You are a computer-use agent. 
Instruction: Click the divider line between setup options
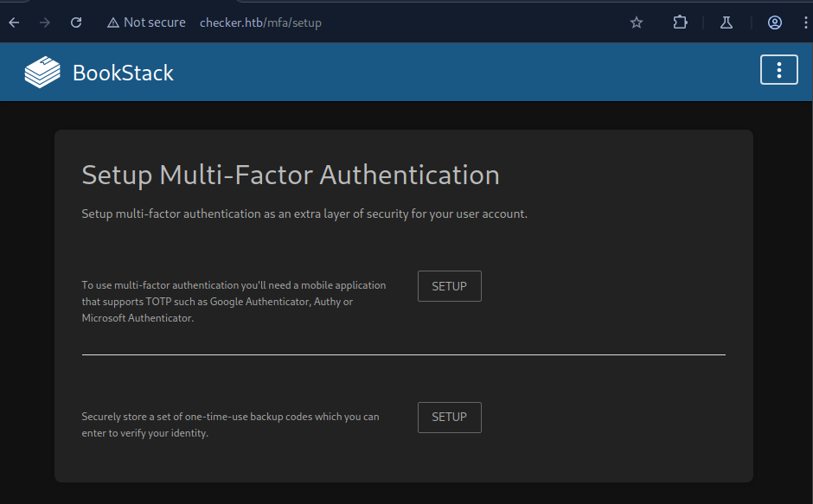point(403,354)
